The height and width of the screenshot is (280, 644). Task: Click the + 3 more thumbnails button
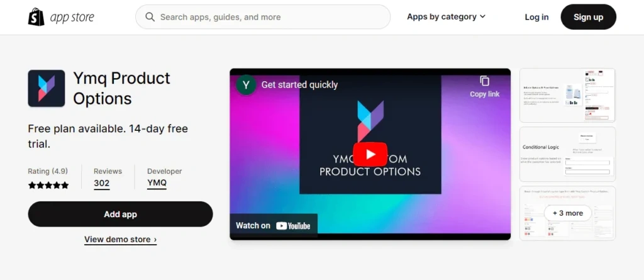(x=568, y=213)
